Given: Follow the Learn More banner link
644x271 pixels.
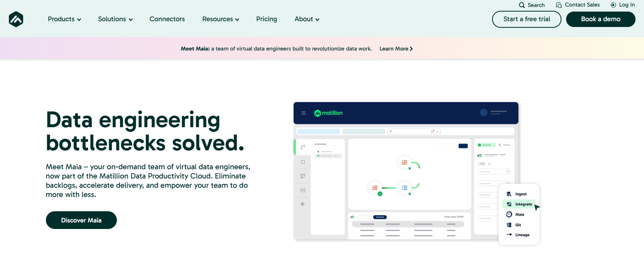Looking at the screenshot, I should click(396, 49).
